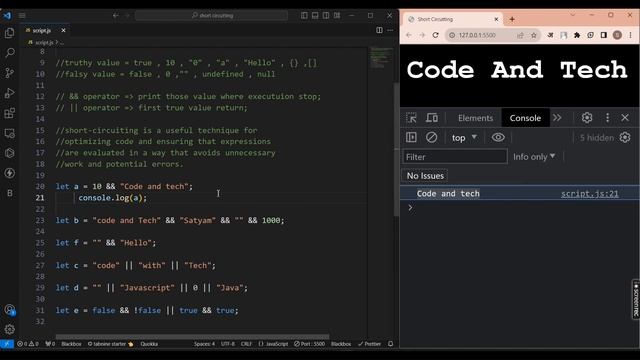Change end of line sequence CRLF

coord(246,344)
